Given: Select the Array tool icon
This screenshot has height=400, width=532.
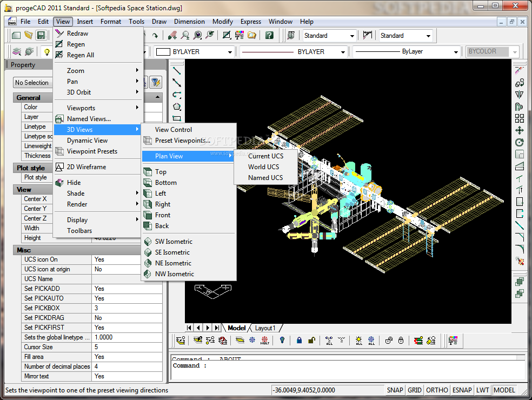Looking at the screenshot, I should pos(520,118).
